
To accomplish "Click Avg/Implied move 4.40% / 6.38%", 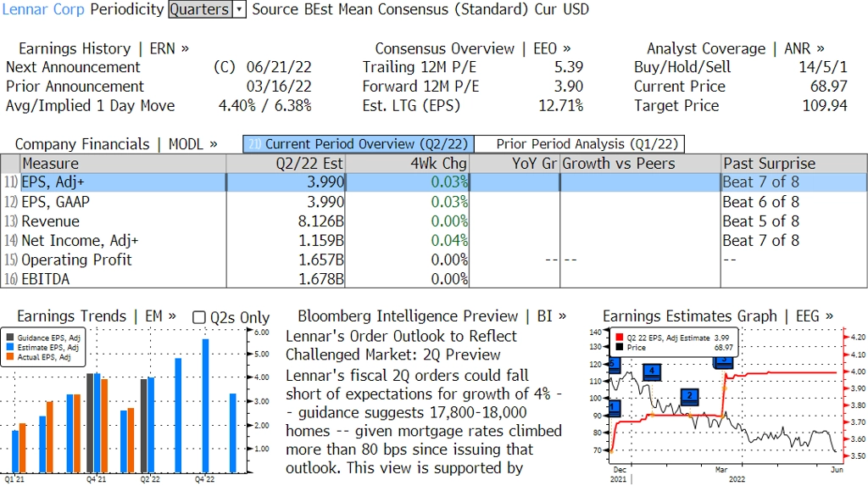I will pos(265,106).
